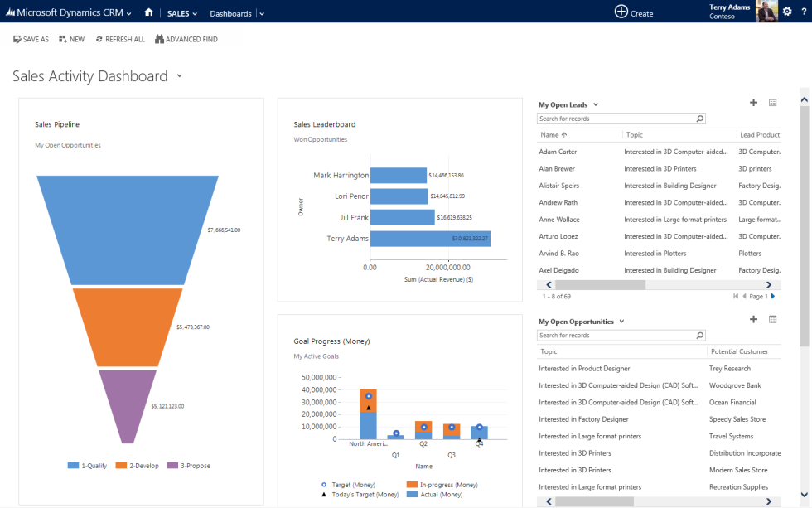
Task: Click the Create plus icon in the navbar
Action: tap(621, 12)
